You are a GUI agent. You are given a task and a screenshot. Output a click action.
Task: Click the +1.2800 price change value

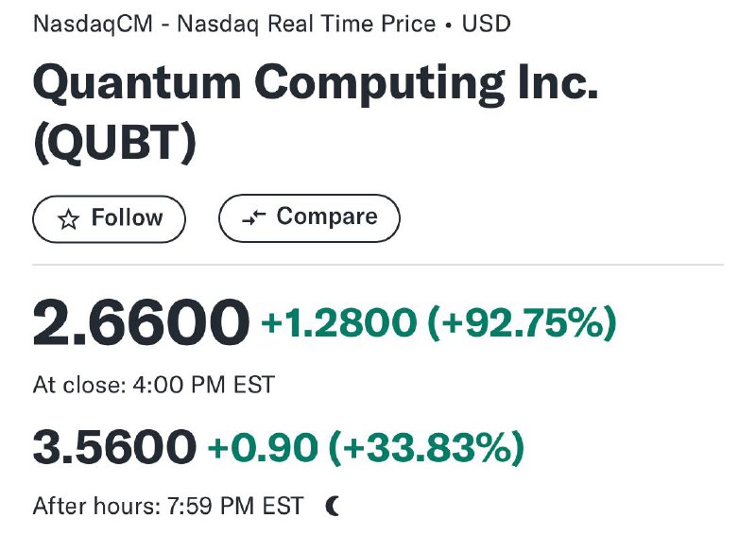[339, 322]
